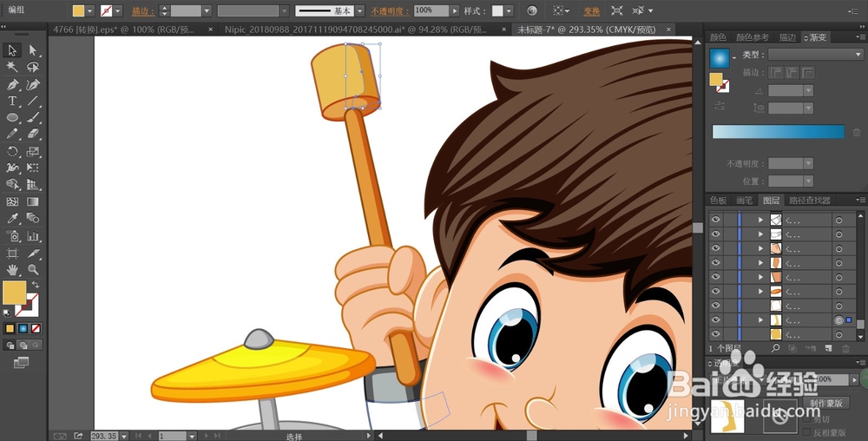Open the 色板 swatches tab
Viewport: 868px width, 441px height.
click(719, 201)
